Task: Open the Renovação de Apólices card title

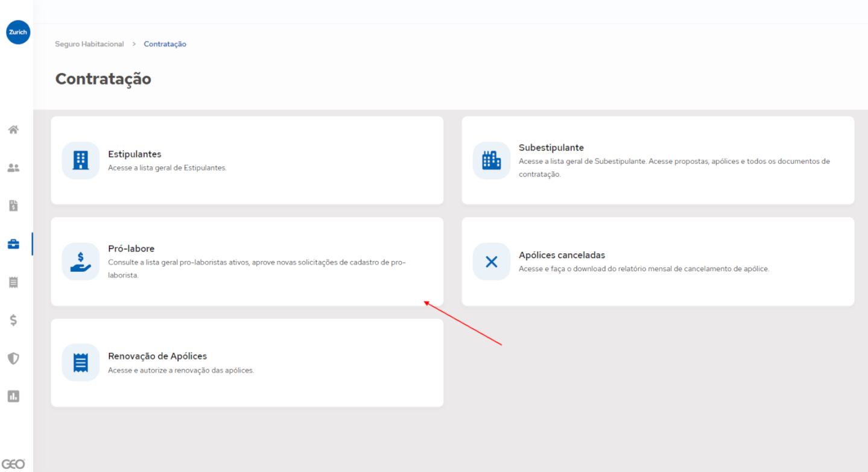Action: (157, 356)
